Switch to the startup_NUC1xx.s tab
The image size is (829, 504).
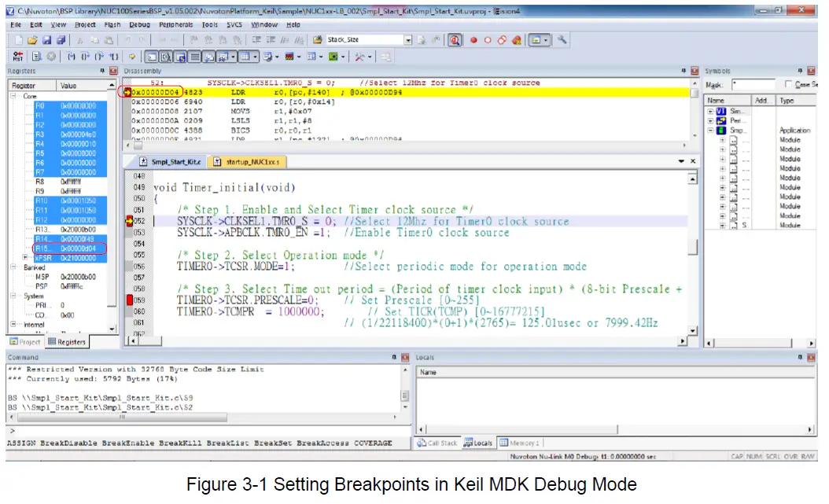pos(248,162)
